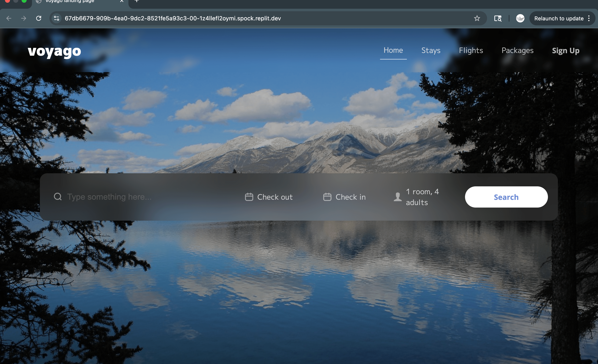Click the guest person icon
Screen dimensions: 598x364
[x=397, y=197]
